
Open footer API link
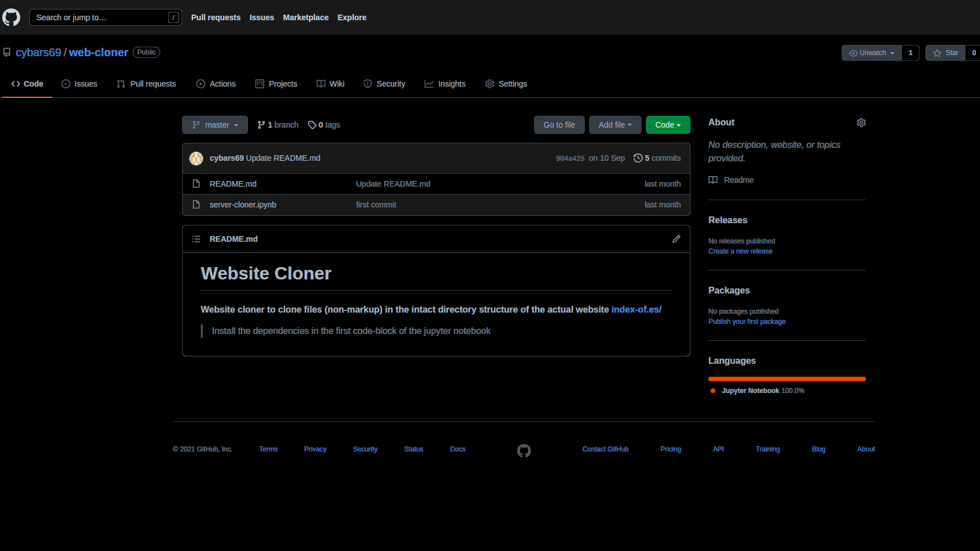719,449
